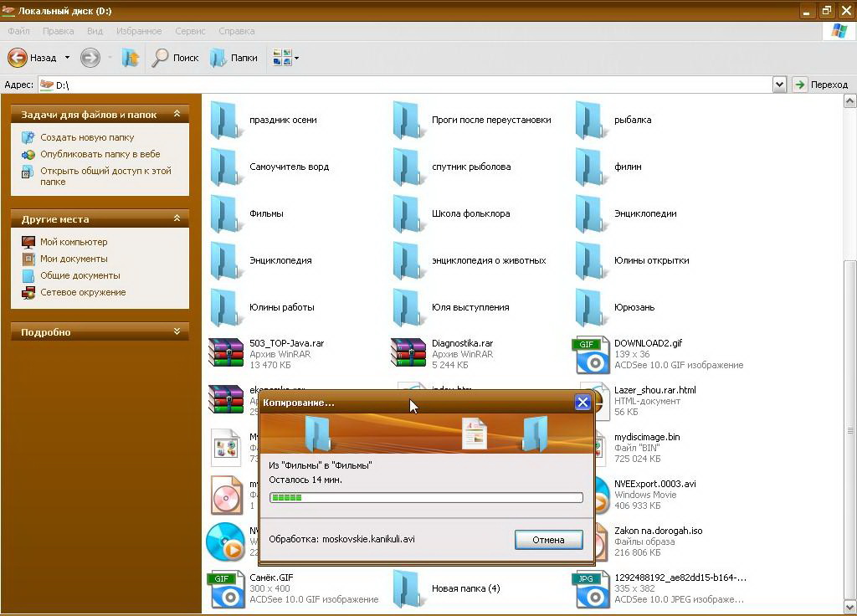Select the Санёк.GIF file icon
Screen dimensions: 857x616
coord(224,588)
